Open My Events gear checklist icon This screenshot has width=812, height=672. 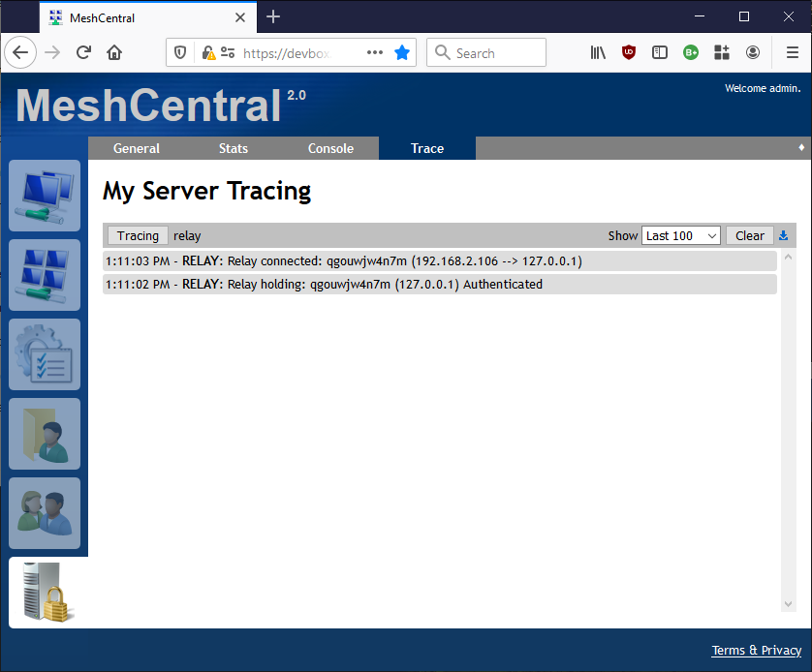[45, 354]
